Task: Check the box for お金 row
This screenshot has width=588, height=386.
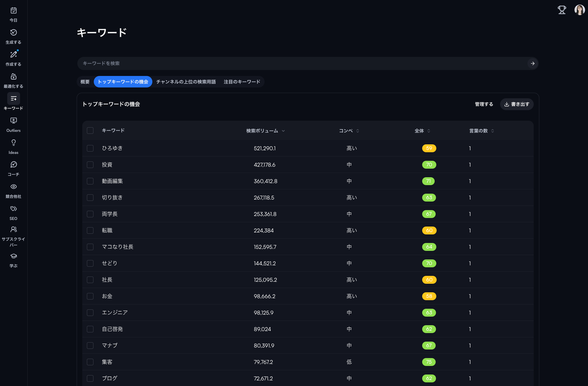Action: tap(90, 296)
